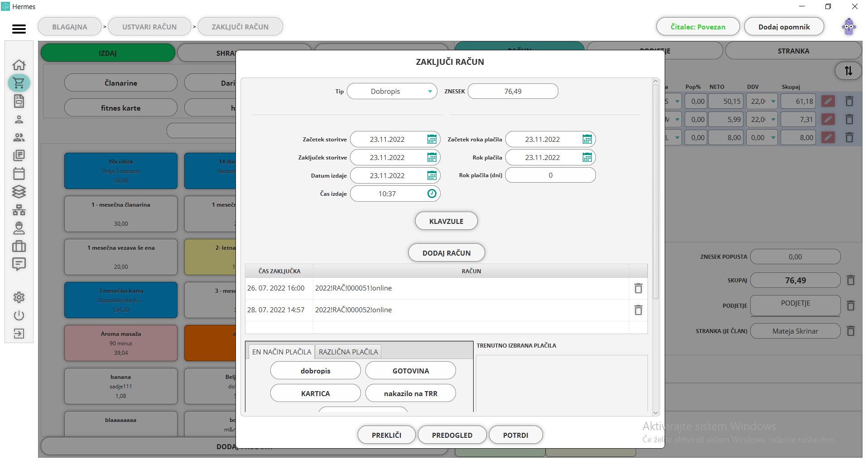Choose KARTICA payment method
The height and width of the screenshot is (465, 868).
click(316, 393)
